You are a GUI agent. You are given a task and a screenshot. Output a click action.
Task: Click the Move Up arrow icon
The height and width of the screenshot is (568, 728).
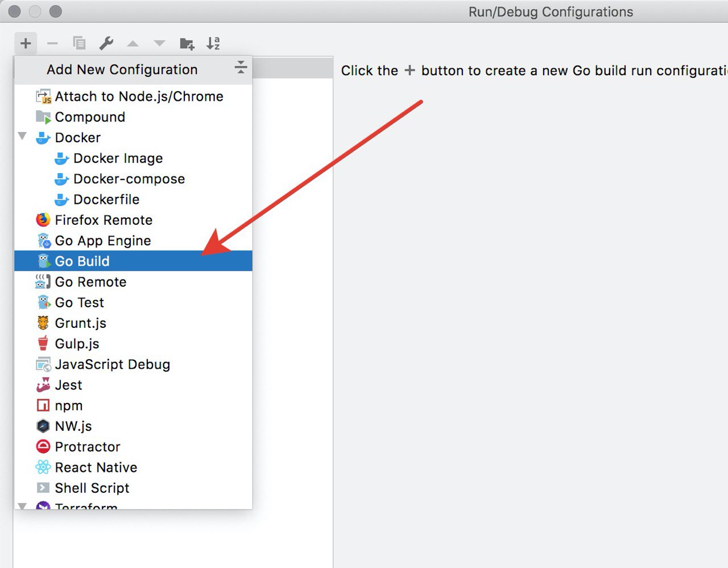133,44
